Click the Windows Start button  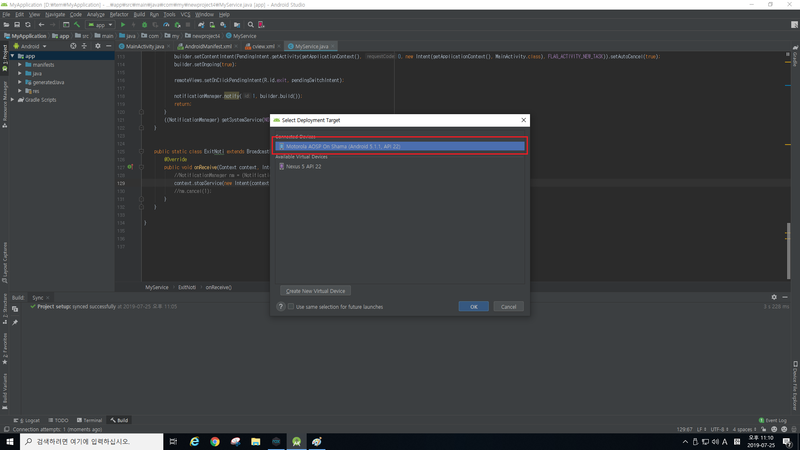(x=10, y=441)
